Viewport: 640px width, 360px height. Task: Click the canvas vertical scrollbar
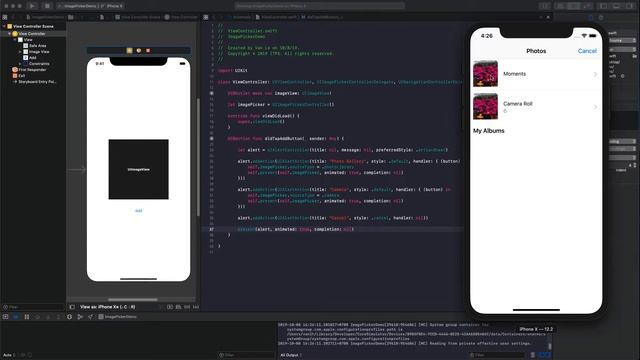(x=198, y=157)
